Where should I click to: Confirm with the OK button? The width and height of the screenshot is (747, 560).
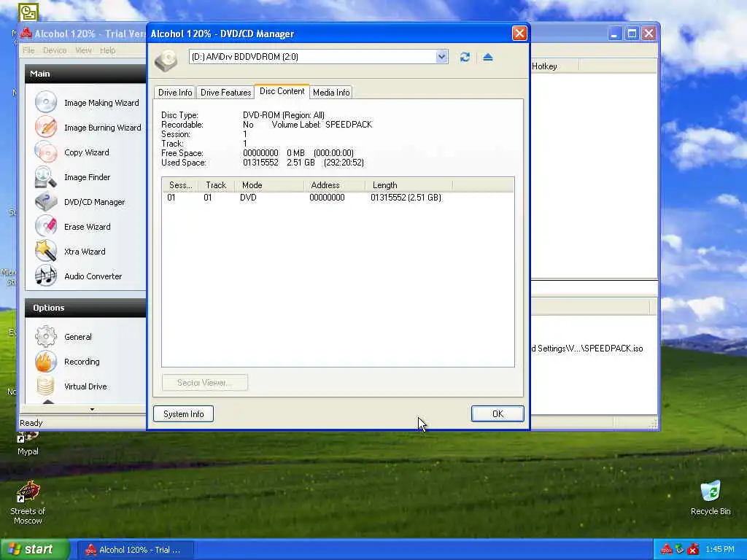(x=498, y=414)
